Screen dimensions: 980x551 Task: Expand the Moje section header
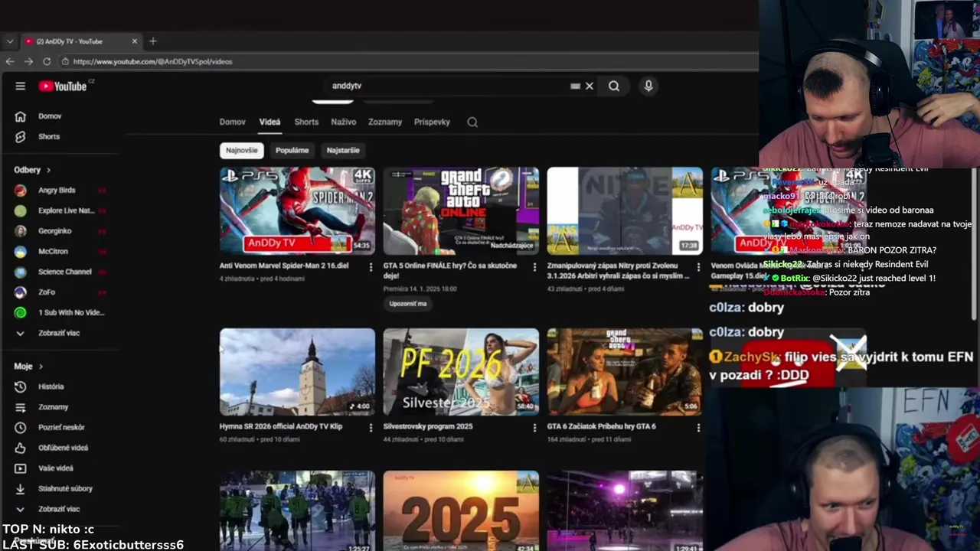(x=28, y=367)
